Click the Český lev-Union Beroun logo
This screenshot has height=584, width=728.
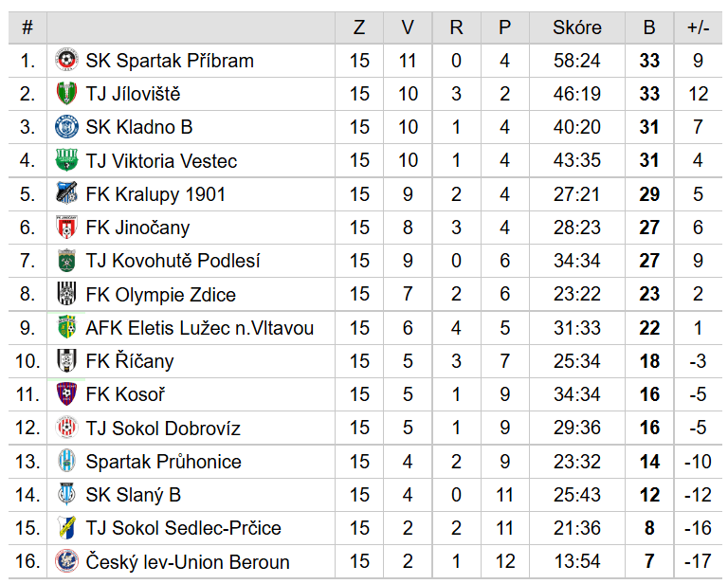point(66,561)
